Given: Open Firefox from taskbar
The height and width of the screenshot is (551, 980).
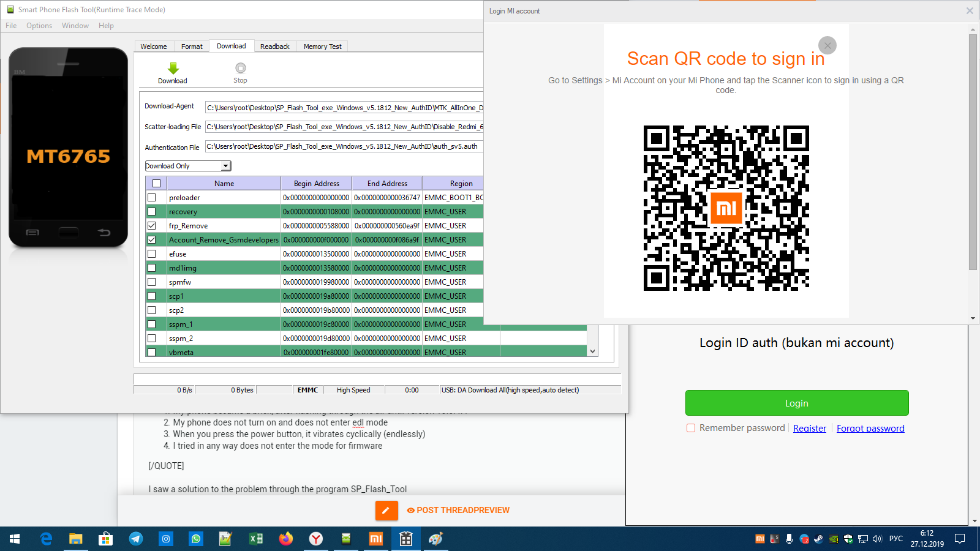Looking at the screenshot, I should pos(285,539).
